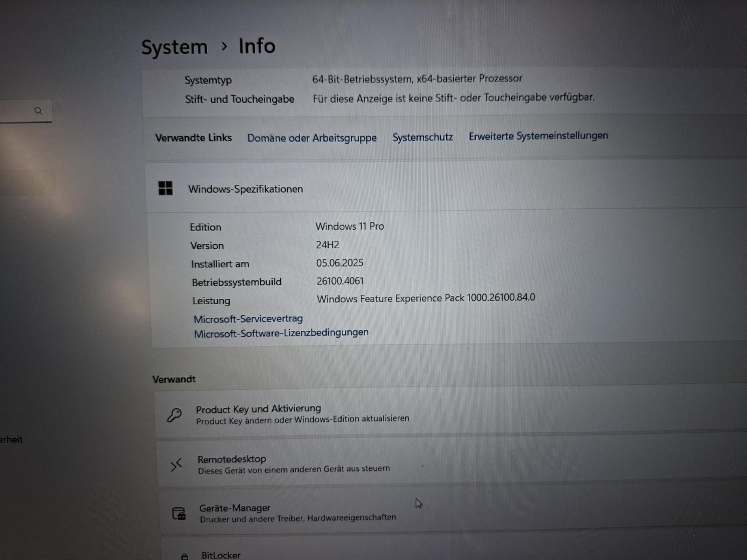
Task: Open Domäne oder Arbeitsgruppe link
Action: [311, 138]
